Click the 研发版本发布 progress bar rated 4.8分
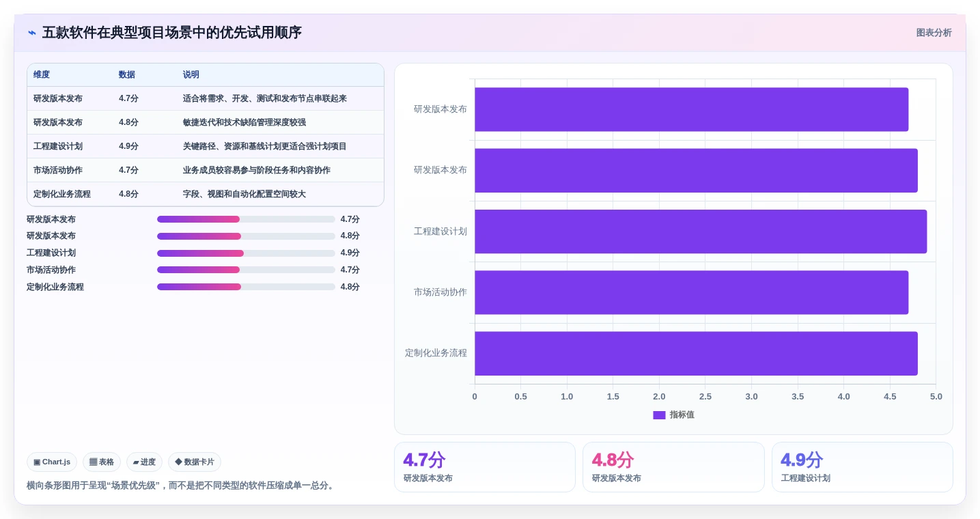 [x=246, y=236]
